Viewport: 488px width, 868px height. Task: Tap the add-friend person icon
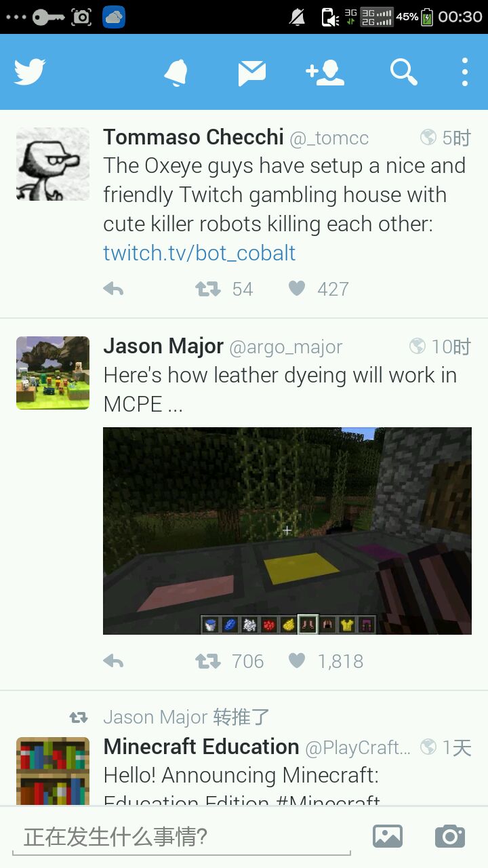pos(325,72)
